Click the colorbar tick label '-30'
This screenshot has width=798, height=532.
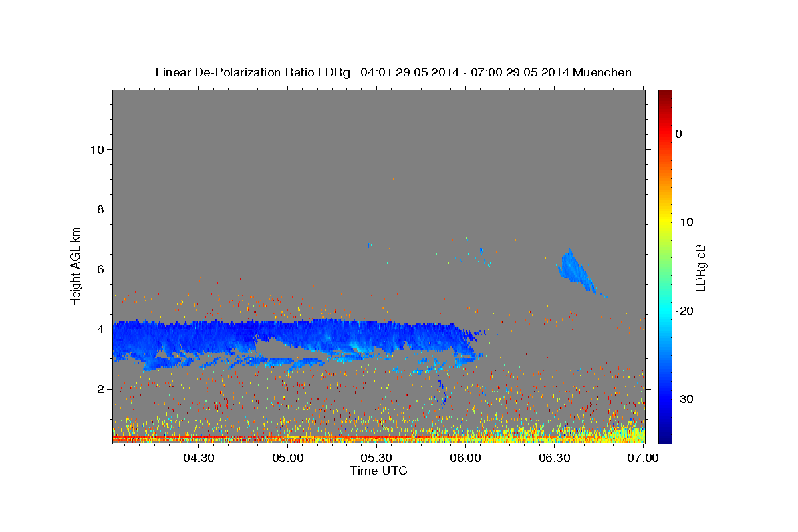pos(684,399)
